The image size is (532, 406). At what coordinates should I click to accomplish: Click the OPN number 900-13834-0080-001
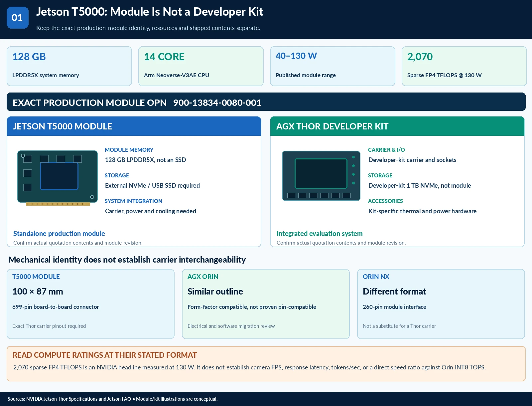click(217, 102)
